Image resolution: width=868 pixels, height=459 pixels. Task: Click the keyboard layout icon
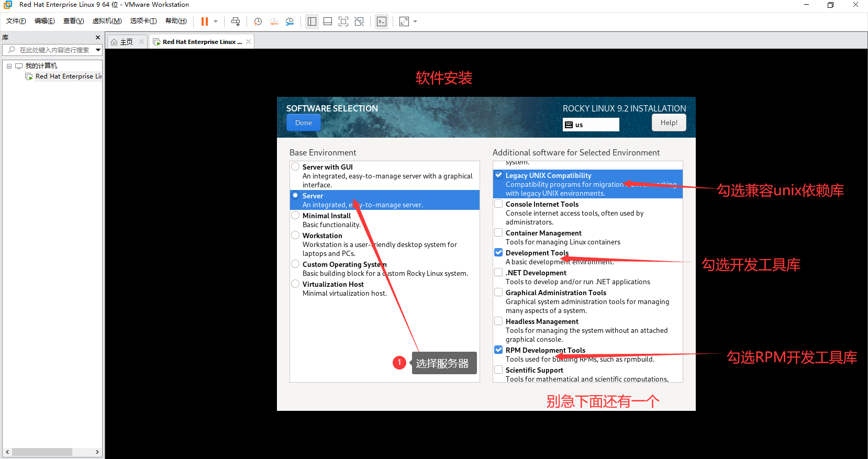click(569, 125)
